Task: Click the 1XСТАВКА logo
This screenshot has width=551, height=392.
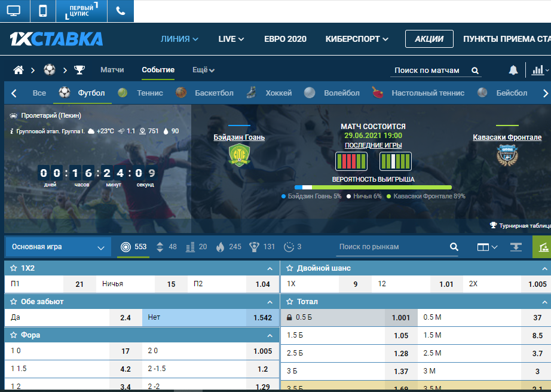Action: pos(56,39)
